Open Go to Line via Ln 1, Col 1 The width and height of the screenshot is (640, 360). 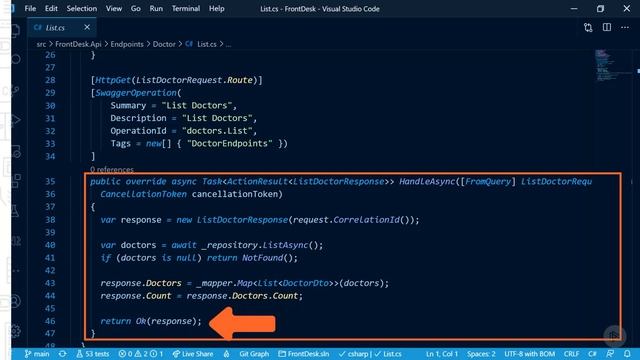point(442,354)
